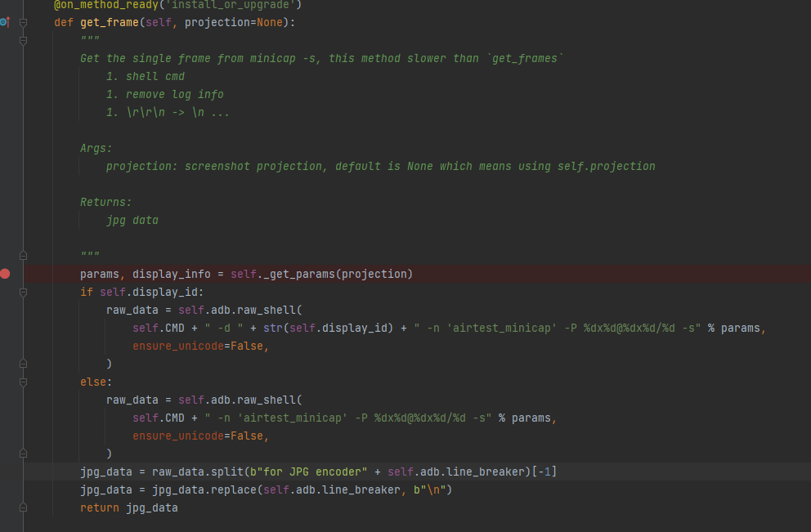
Task: Click 'self.CMD' in the else-branch call
Action: 159,418
